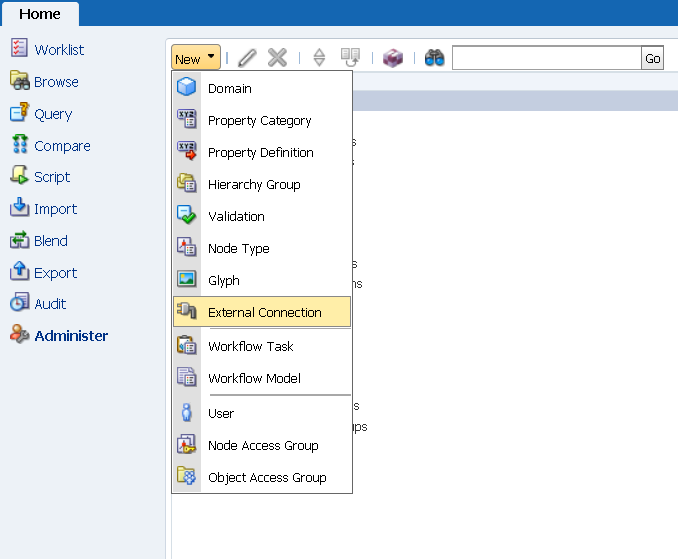Expand the New dropdown button

(x=195, y=59)
